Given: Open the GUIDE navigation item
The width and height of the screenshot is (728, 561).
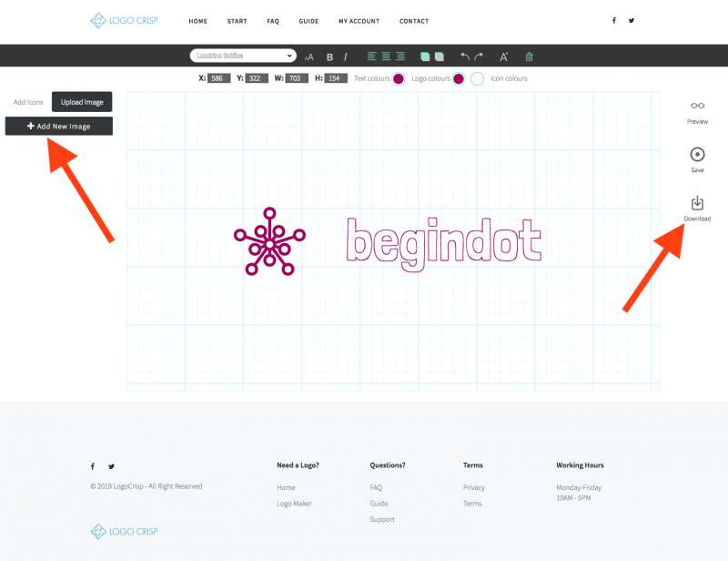Looking at the screenshot, I should point(308,21).
